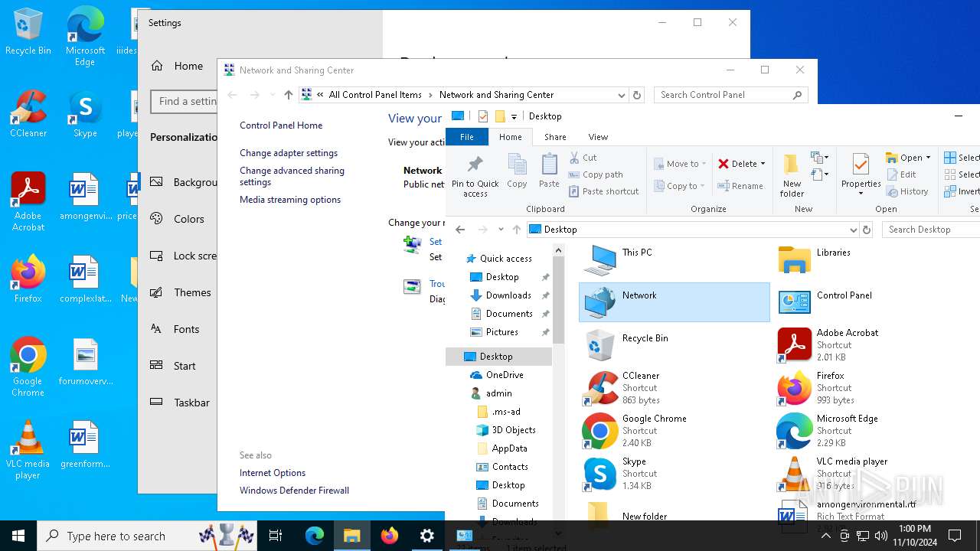Viewport: 980px width, 551px height.
Task: Open File Explorer address bar dropdown
Action: [853, 230]
